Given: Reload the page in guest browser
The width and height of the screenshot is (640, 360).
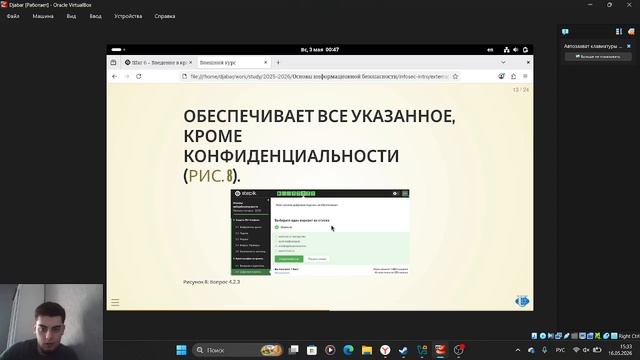Looking at the screenshot, I should 139,76.
